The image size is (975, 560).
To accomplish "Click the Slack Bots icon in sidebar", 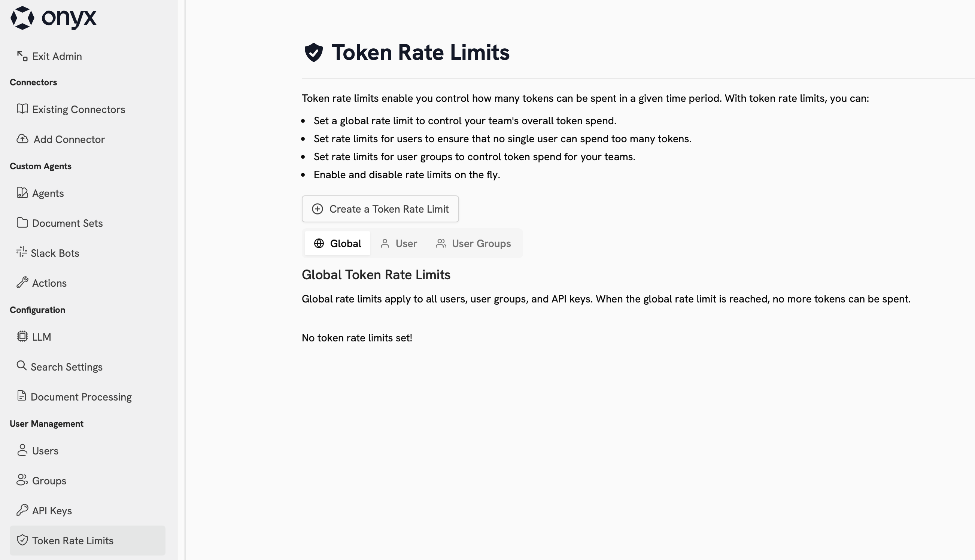I will 22,252.
